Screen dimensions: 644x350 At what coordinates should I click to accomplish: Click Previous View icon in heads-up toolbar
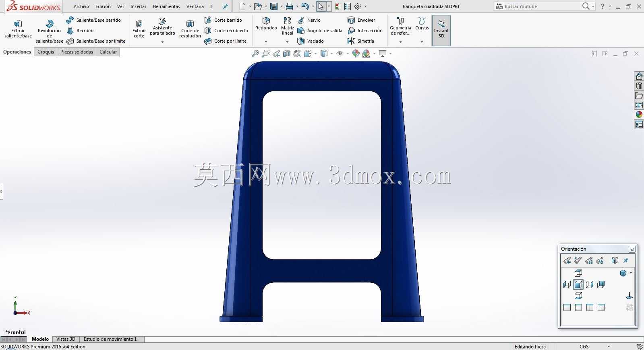276,54
